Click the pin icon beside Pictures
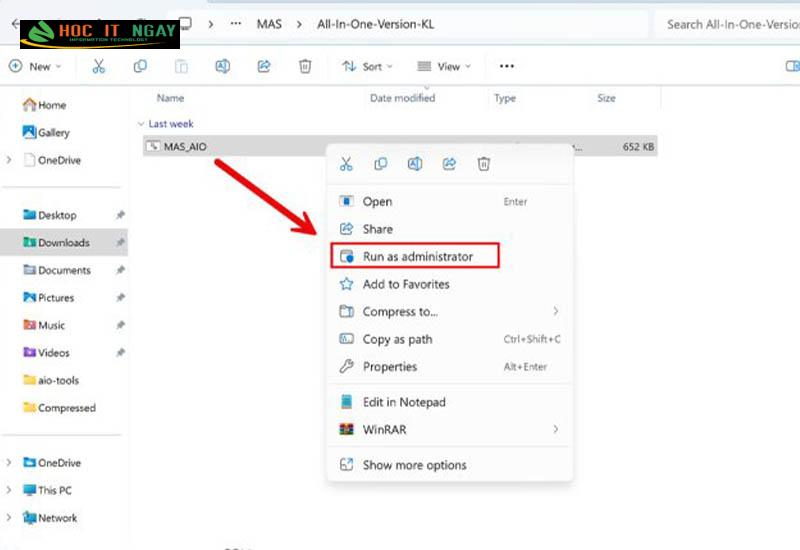Screen dimensions: 800x550 tap(120, 297)
